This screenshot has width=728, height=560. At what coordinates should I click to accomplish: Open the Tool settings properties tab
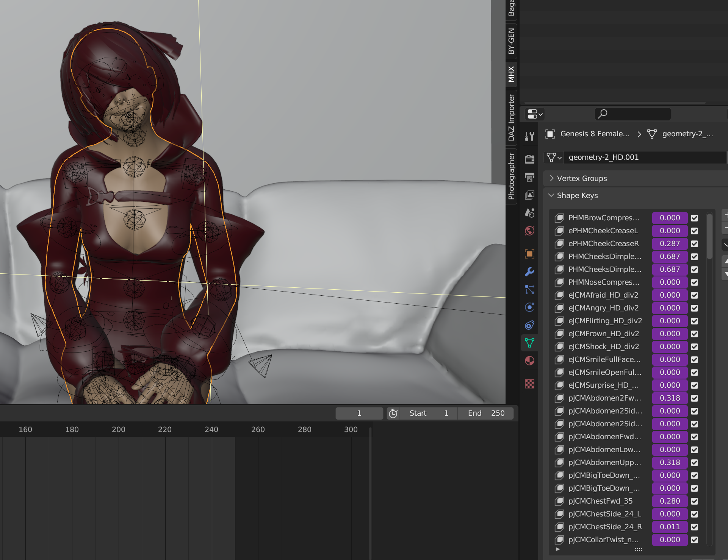(529, 136)
